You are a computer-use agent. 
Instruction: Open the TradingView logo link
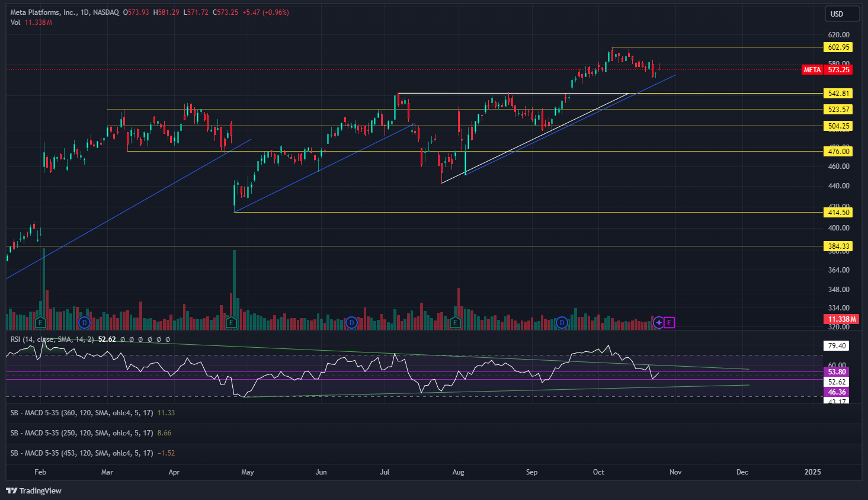[x=34, y=491]
